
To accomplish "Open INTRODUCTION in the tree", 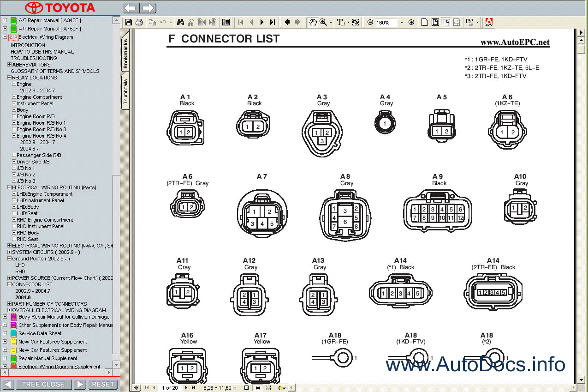I will (28, 45).
